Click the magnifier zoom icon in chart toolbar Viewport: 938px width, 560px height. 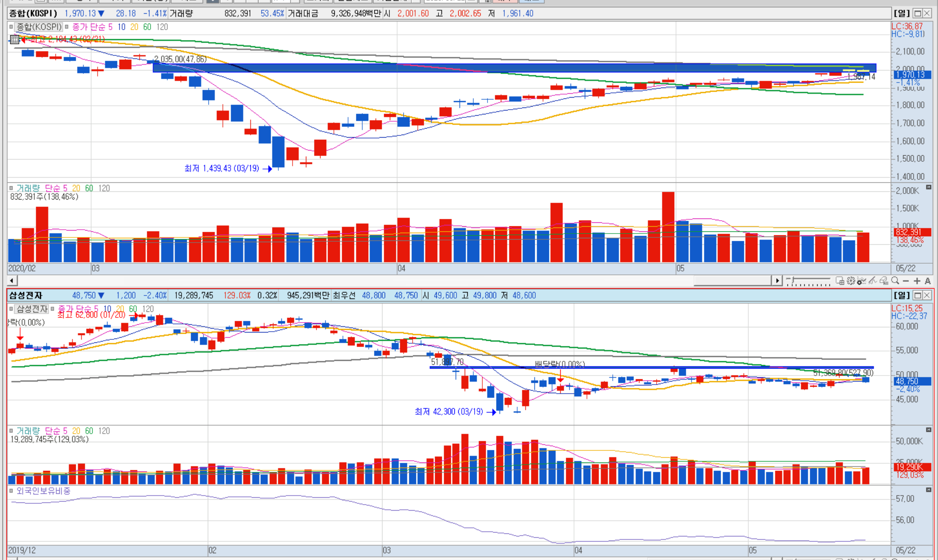tap(895, 280)
